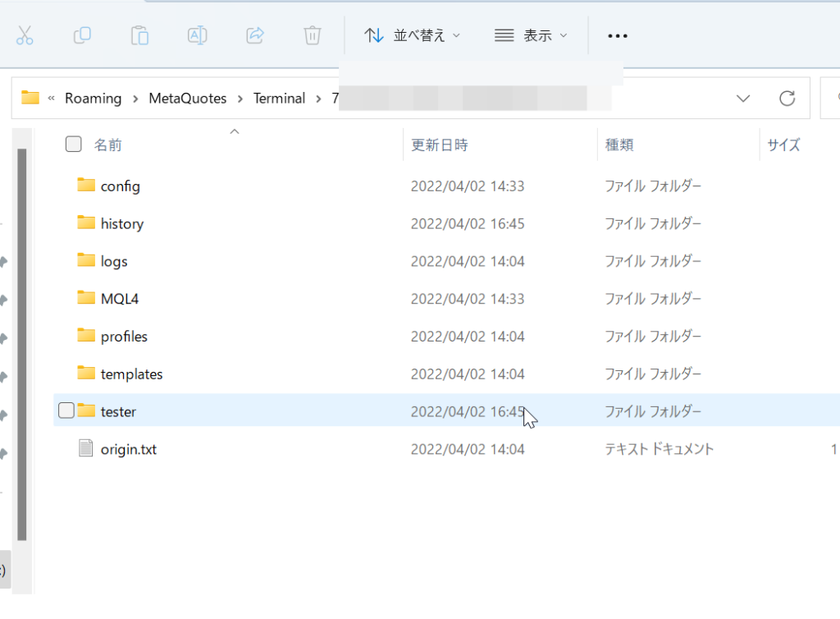This screenshot has width=840, height=619.
Task: Click history's date 2022/04/02 16:45
Action: [x=467, y=223]
